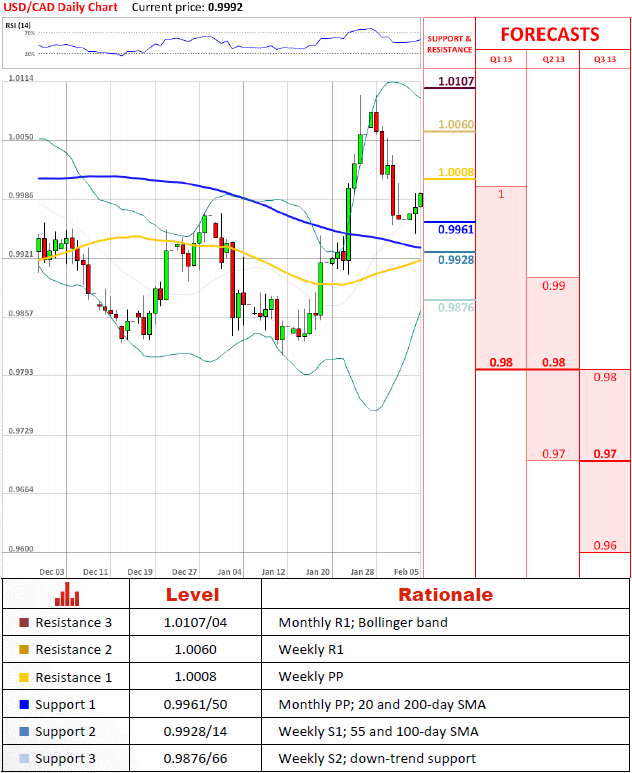This screenshot has height=773, width=632.
Task: Click the 1.0060 resistance level label
Action: (x=456, y=124)
